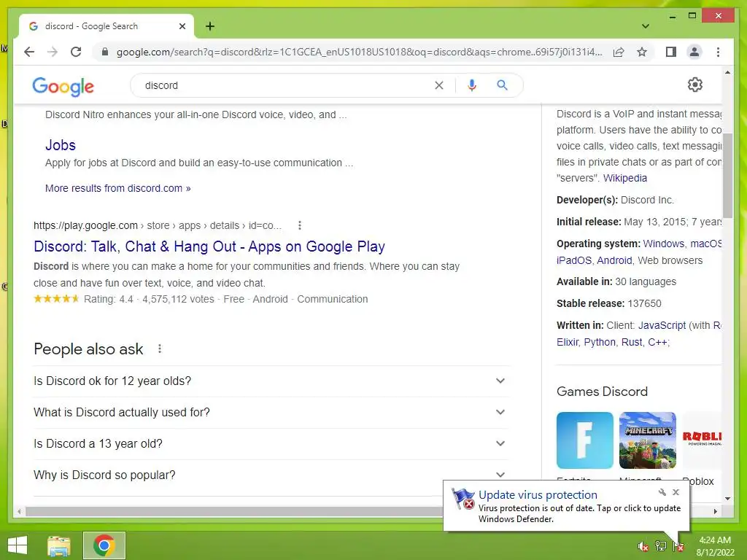Open the Google Play Discord result title
This screenshot has width=747, height=560.
coord(209,246)
